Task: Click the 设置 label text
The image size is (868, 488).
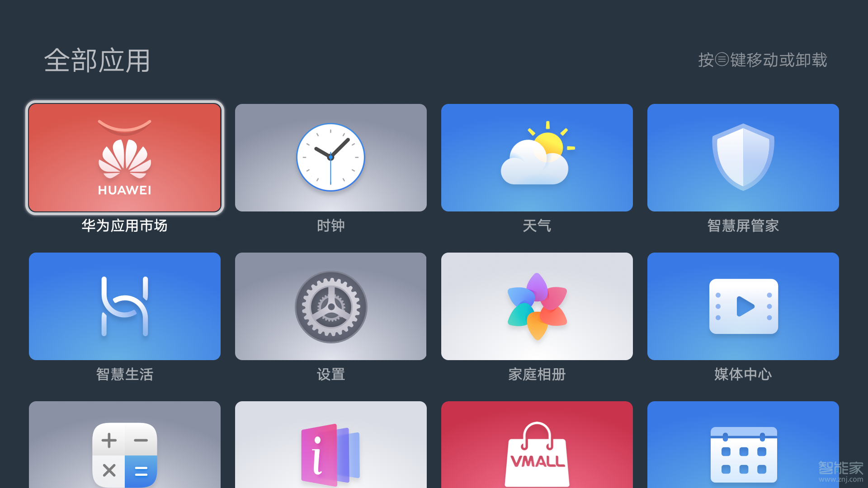Action: (x=331, y=374)
